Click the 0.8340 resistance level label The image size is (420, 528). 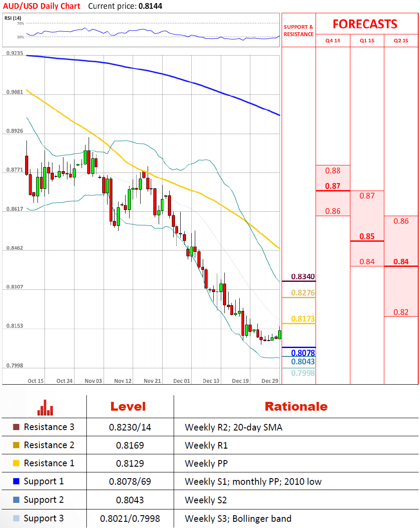point(303,277)
